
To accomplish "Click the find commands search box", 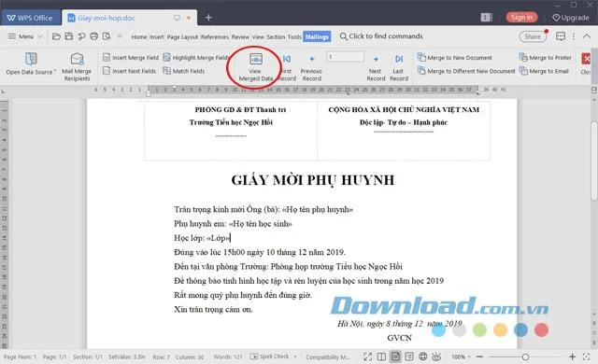I will pyautogui.click(x=381, y=36).
